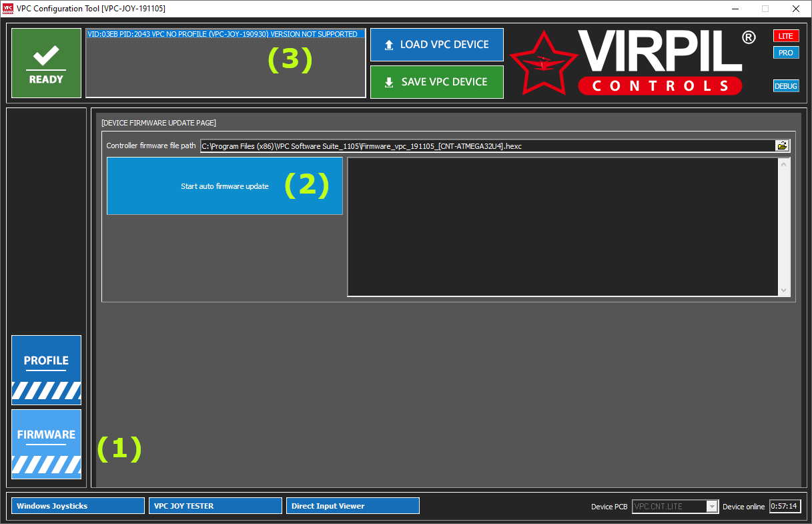Image resolution: width=812 pixels, height=524 pixels.
Task: Click the firmware log output area
Action: tap(563, 227)
